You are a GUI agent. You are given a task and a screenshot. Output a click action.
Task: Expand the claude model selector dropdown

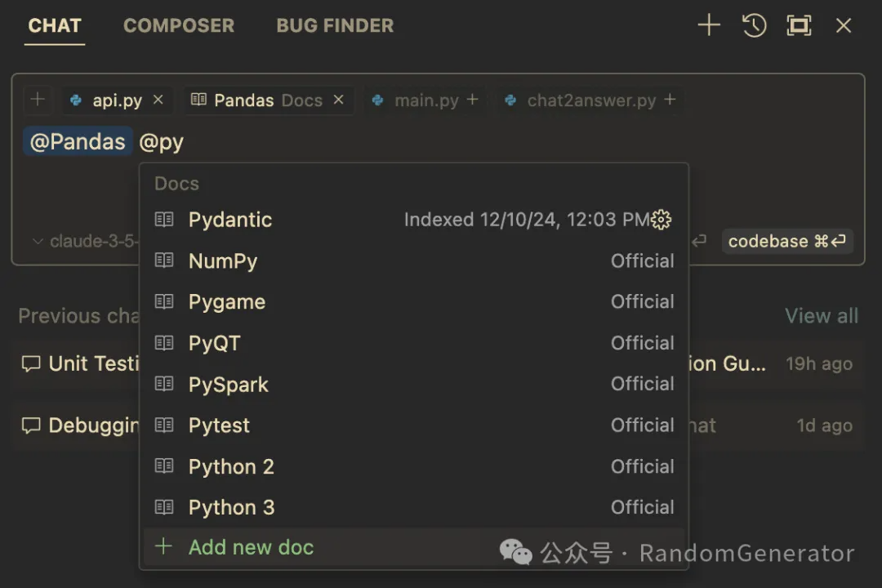coord(82,242)
